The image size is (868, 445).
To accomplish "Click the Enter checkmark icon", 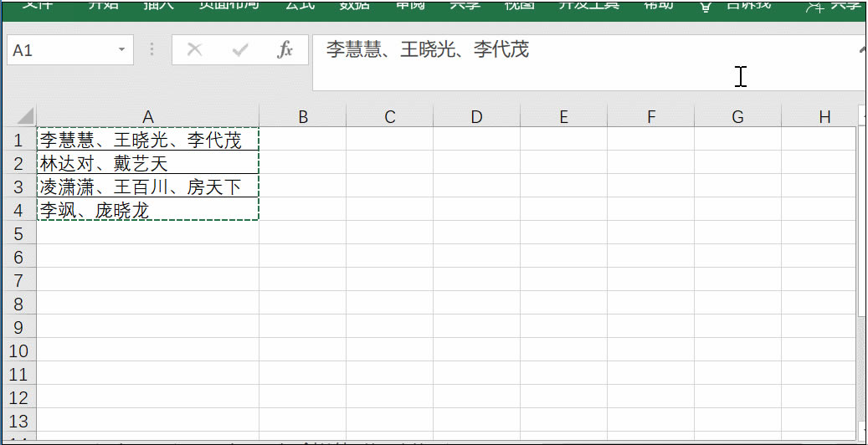I will (240, 50).
